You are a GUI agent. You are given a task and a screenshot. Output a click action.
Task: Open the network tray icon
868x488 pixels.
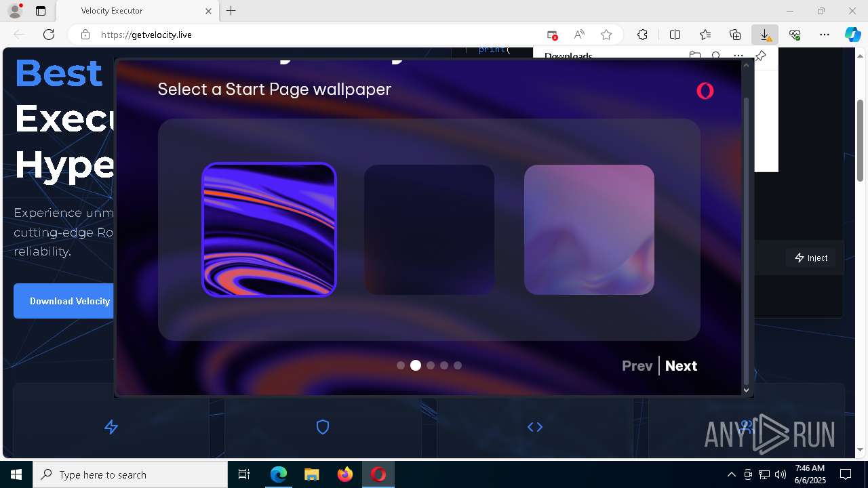coord(764,474)
